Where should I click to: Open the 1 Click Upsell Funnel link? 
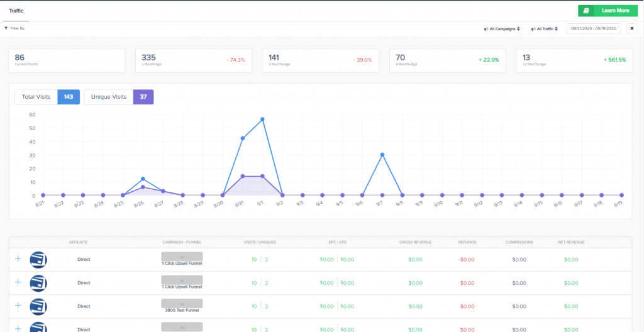coord(182,263)
